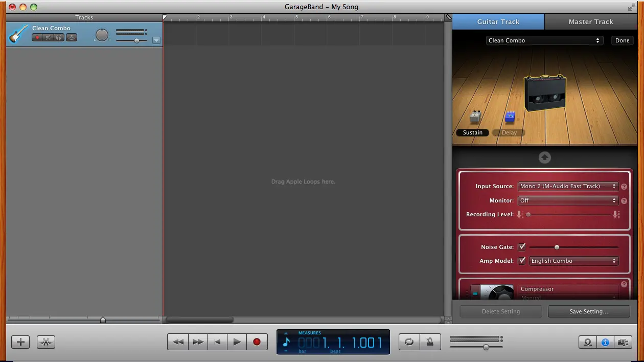Click the rewind button
Screen dimensions: 644x362
pyautogui.click(x=178, y=342)
